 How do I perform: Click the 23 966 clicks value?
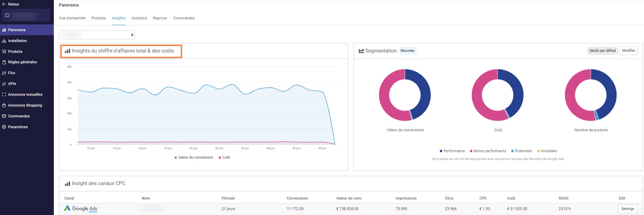(451, 209)
